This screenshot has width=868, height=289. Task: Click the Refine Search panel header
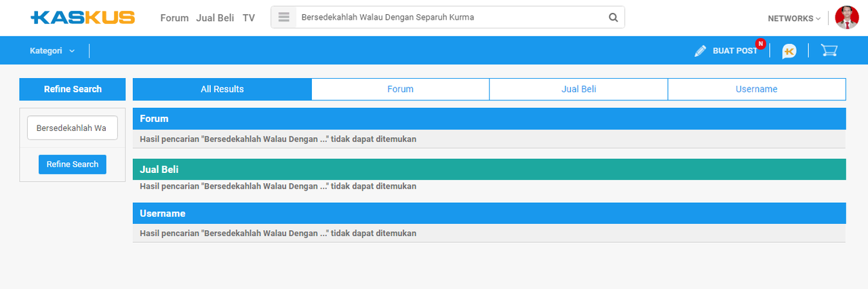click(73, 89)
